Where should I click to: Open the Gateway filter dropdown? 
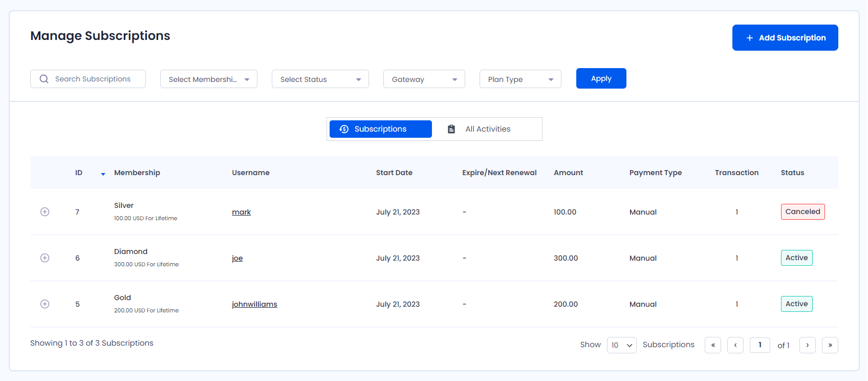point(424,79)
